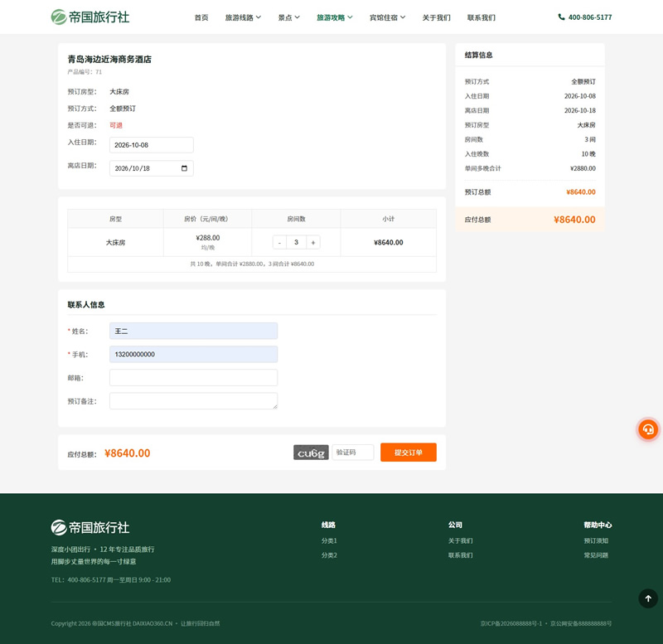This screenshot has height=644, width=663.
Task: Click the phone icon beside 400-806-5177
Action: coord(561,17)
